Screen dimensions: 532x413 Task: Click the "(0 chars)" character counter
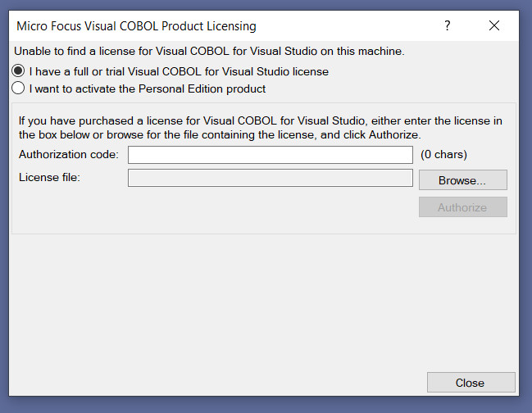(443, 154)
